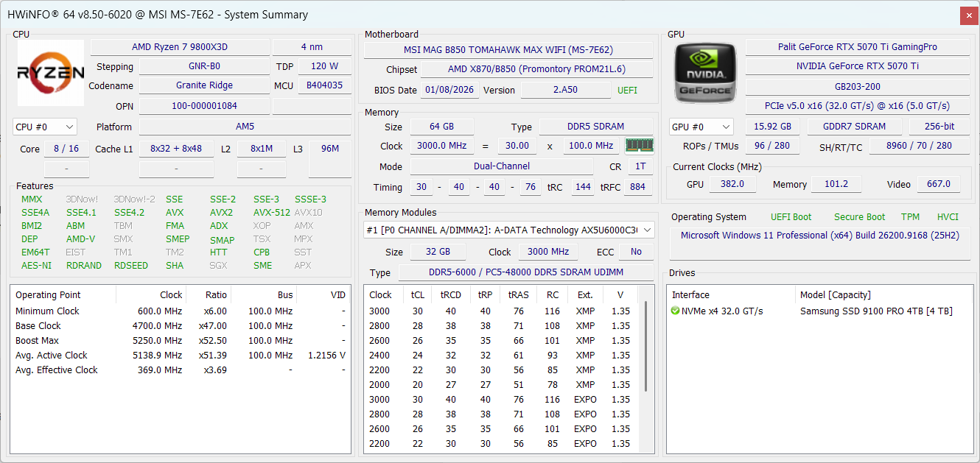Click the 120 W TDP value

click(x=324, y=66)
